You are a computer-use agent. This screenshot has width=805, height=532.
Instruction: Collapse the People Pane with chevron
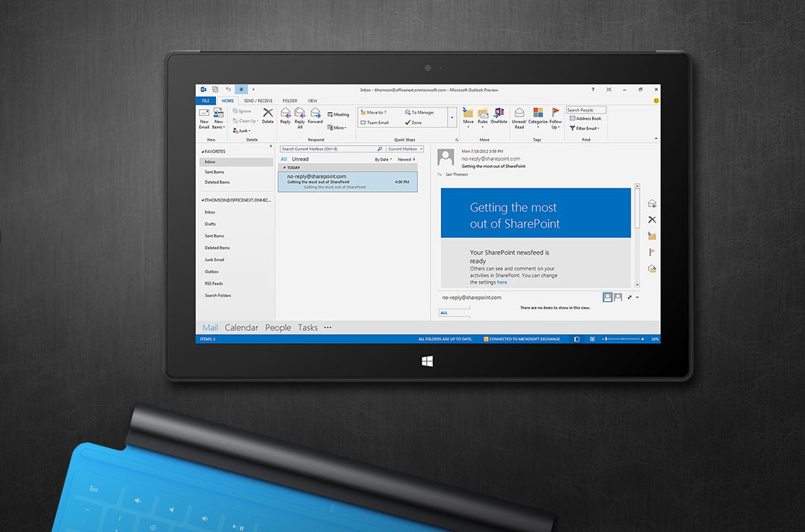[638, 297]
